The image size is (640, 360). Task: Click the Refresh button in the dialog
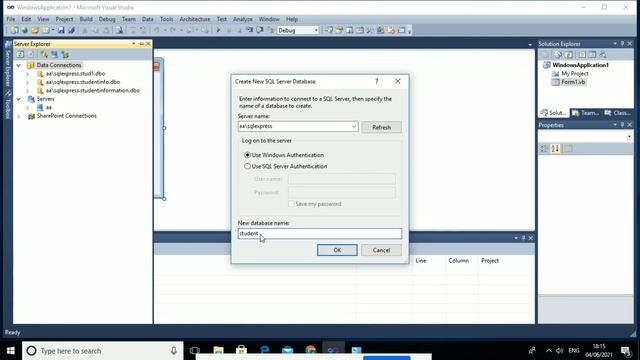click(381, 127)
